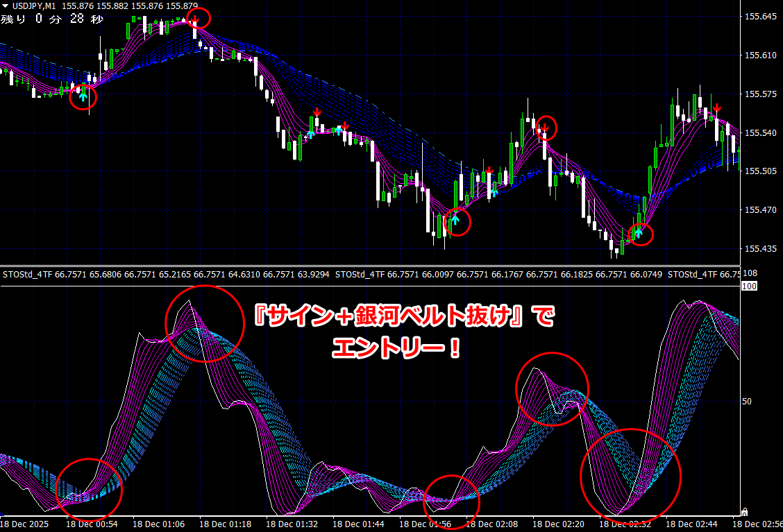
Task: Click the 18 Dec 2025 date label
Action: pos(26,524)
